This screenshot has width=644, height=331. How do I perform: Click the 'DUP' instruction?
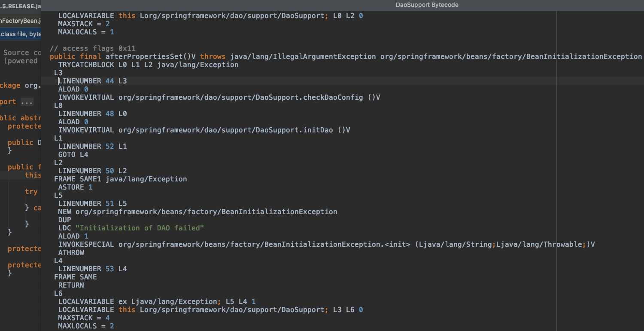(x=65, y=220)
